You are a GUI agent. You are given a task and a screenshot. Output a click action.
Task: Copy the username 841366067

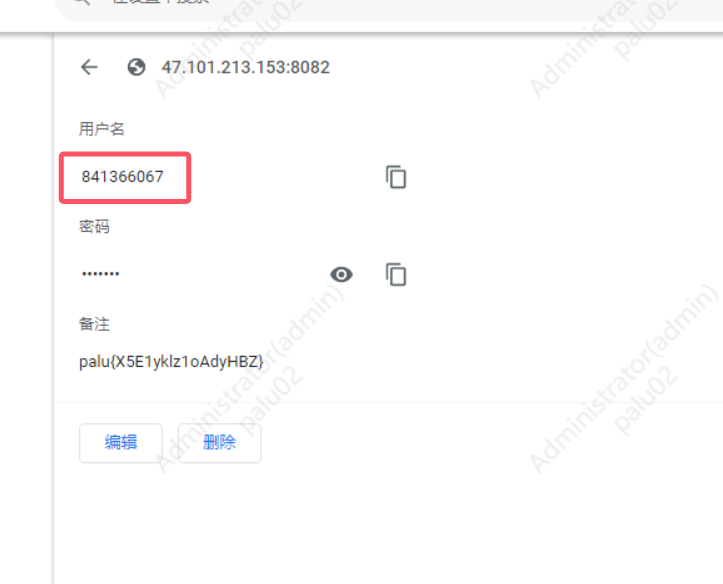click(x=396, y=177)
